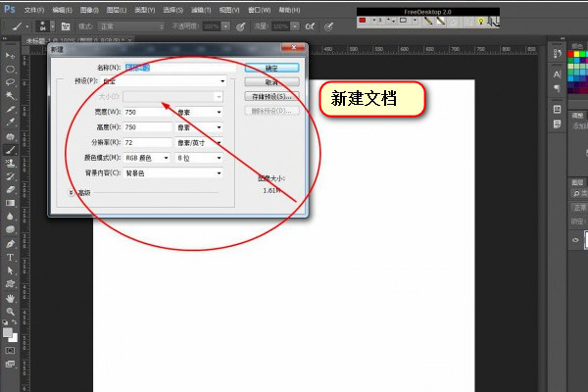Change screen mode via bottom toolbox icon
This screenshot has width=588, height=392.
[x=10, y=364]
